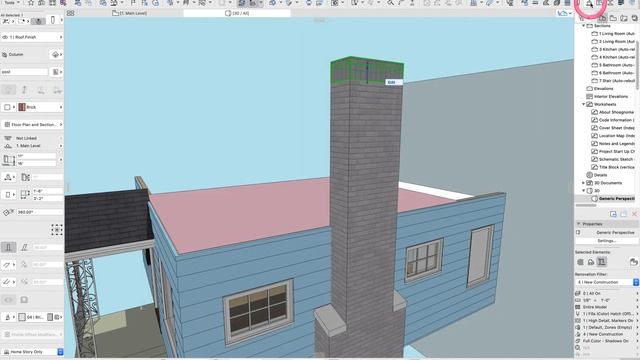Open section 7 Stair (Auto-rebuil
Image resolution: width=640 pixels, height=360 pixels.
[x=613, y=81]
